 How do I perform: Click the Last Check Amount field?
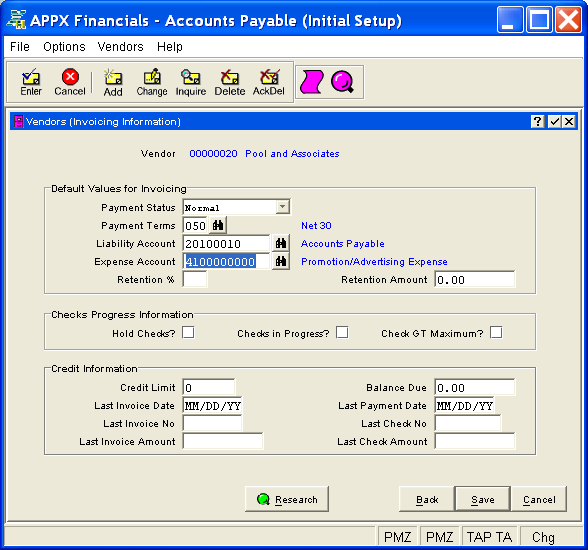(475, 441)
